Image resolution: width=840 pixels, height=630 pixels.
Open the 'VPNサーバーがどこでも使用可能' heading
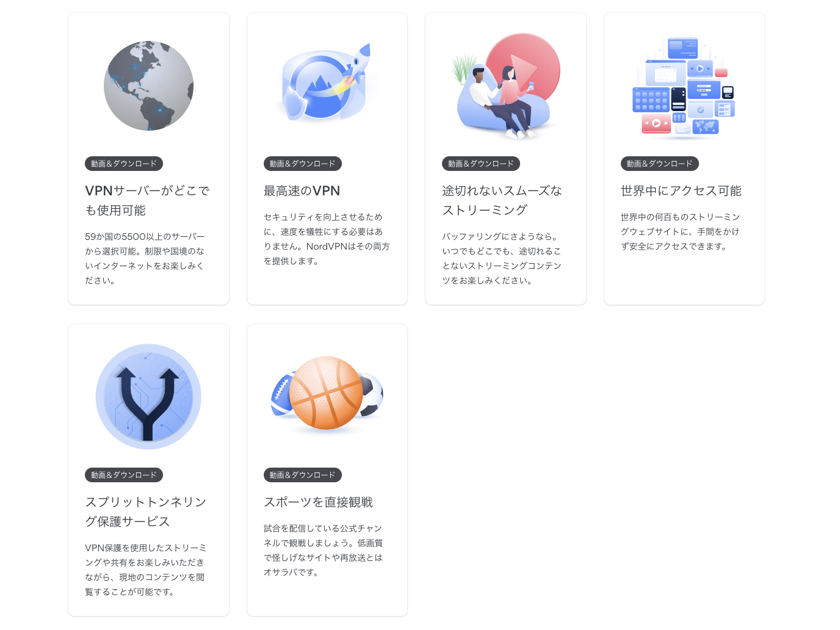[x=147, y=200]
